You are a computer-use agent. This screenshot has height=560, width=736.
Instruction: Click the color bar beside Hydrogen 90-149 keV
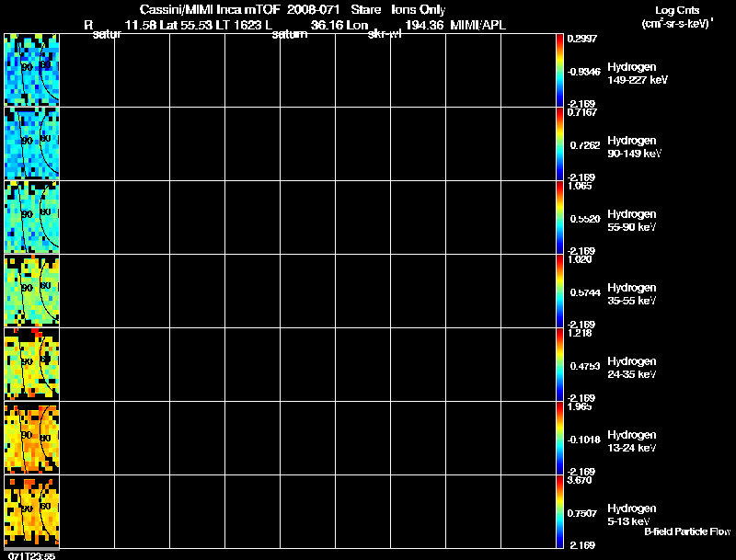pyautogui.click(x=559, y=143)
